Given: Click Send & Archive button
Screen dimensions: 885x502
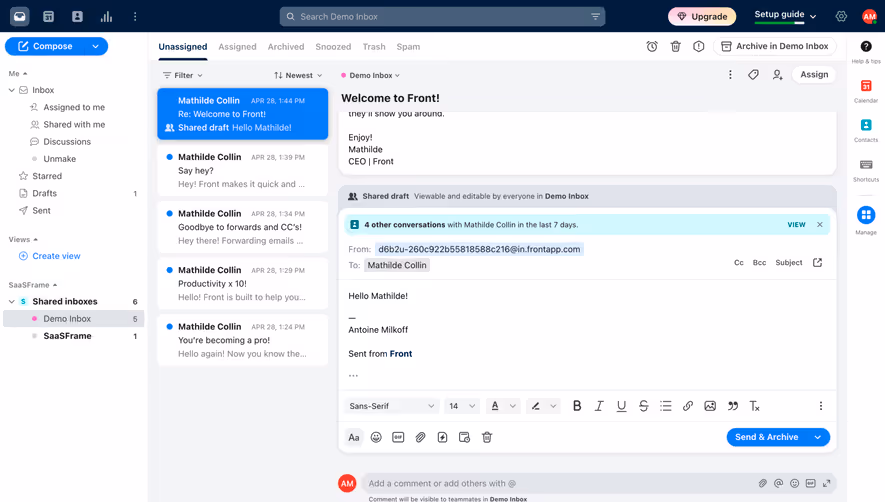Looking at the screenshot, I should pos(766,437).
